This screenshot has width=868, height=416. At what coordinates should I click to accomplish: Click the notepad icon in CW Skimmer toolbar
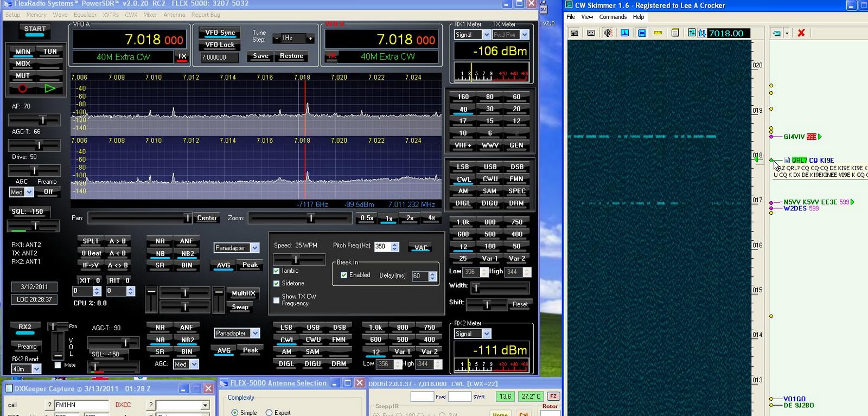click(675, 33)
